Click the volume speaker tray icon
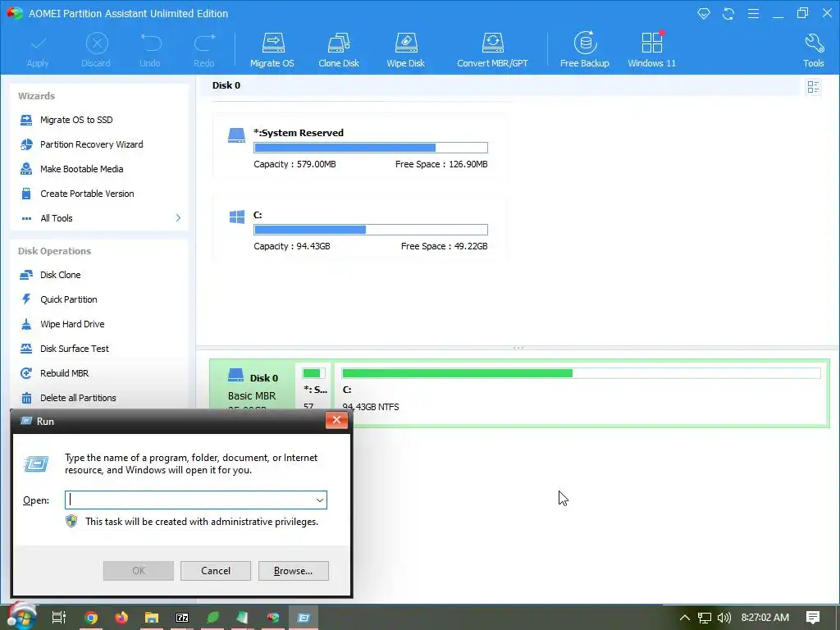Image resolution: width=840 pixels, height=630 pixels. tap(724, 618)
